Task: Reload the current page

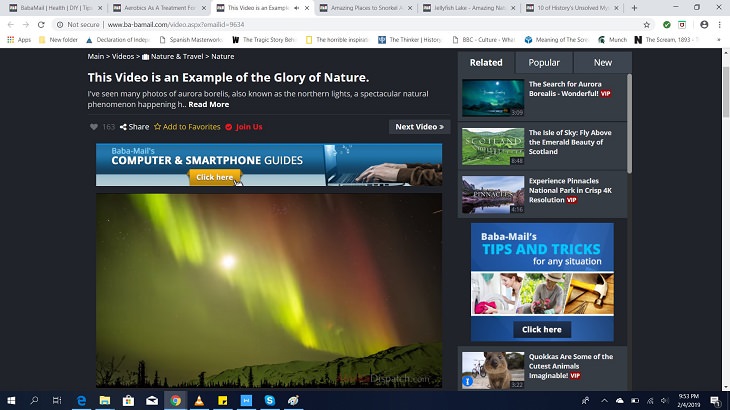Action: 41,25
